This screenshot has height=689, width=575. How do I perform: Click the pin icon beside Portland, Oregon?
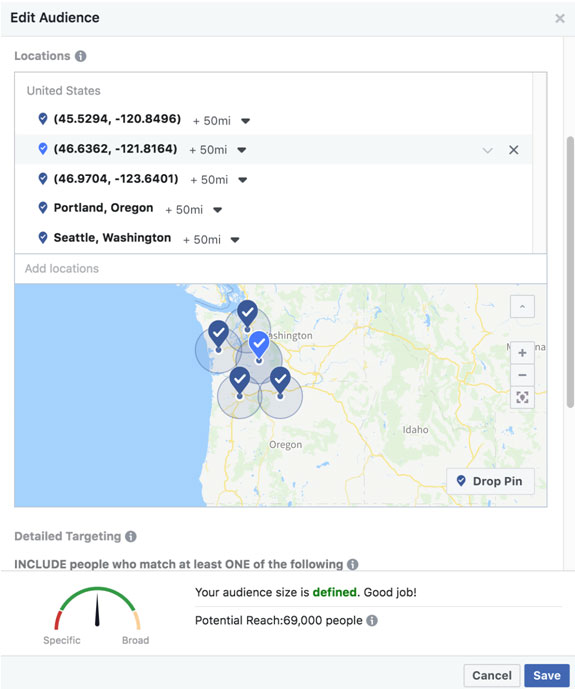pyautogui.click(x=43, y=207)
